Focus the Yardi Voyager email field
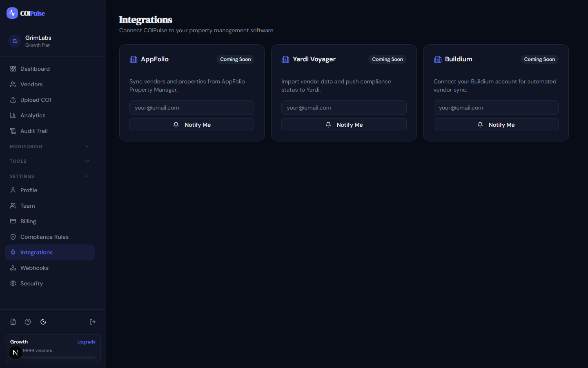The image size is (588, 368). pyautogui.click(x=344, y=108)
